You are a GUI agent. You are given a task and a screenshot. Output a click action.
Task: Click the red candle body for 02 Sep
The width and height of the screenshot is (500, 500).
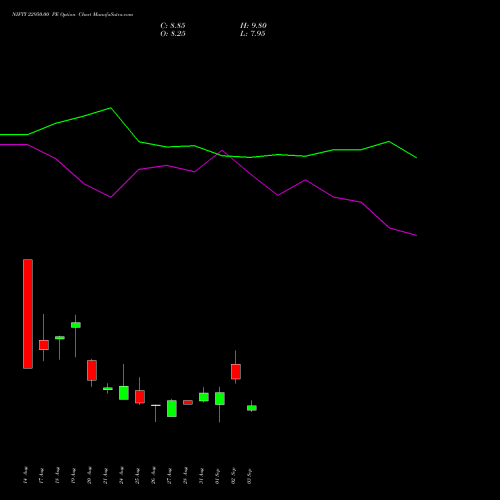click(236, 372)
